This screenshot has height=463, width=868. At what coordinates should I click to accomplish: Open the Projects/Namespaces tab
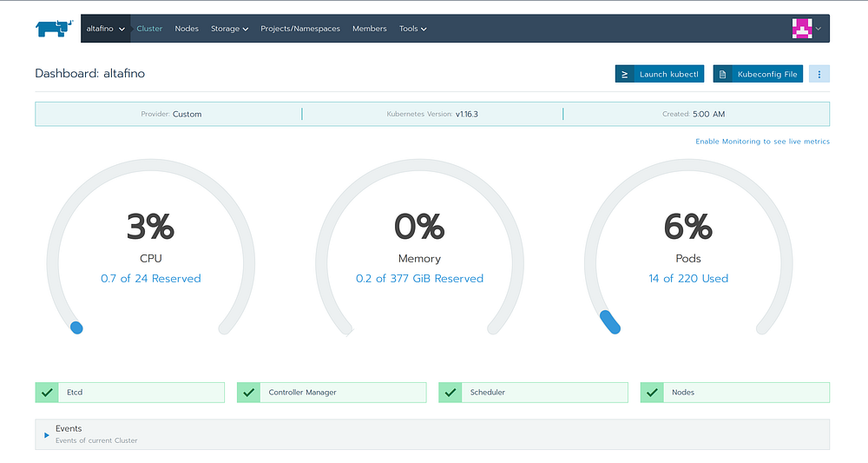click(x=300, y=29)
